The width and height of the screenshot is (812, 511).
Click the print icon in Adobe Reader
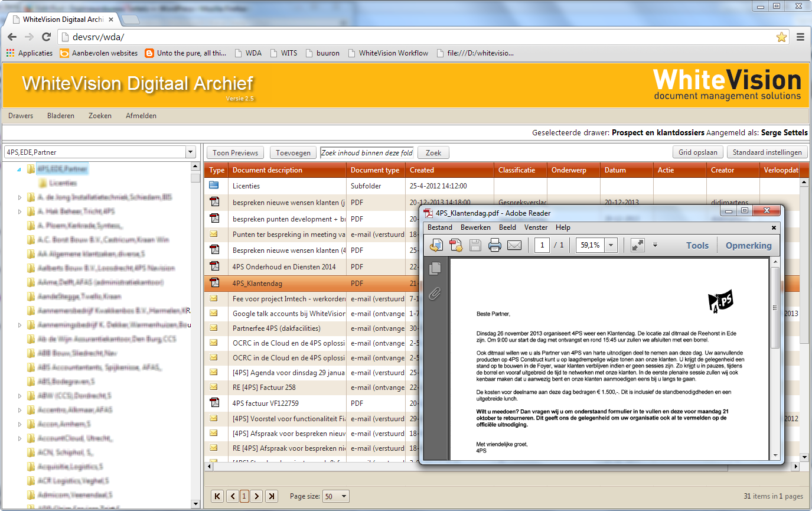[x=495, y=245]
